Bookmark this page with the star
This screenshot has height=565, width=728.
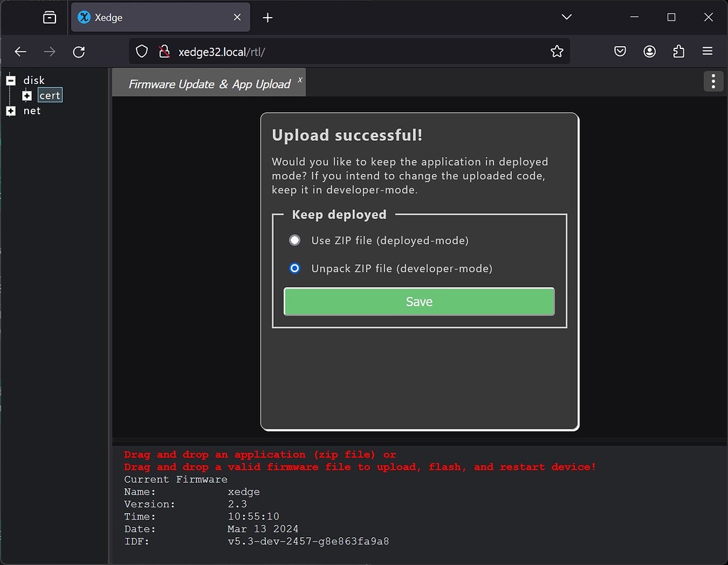[557, 51]
